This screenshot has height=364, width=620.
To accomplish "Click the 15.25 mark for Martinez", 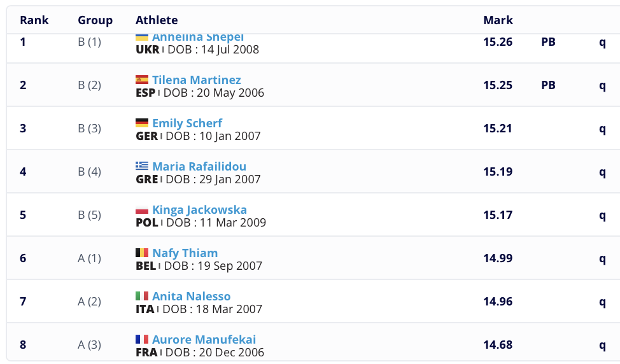I will tap(498, 85).
